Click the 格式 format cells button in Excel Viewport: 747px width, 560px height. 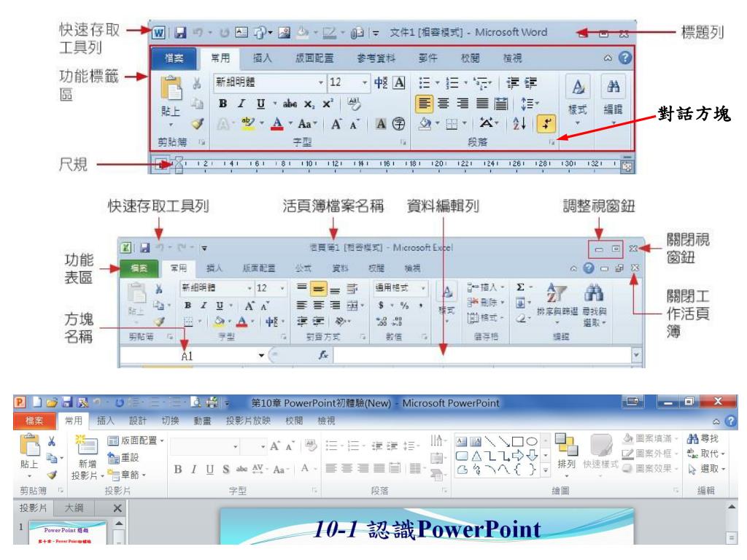coord(485,317)
